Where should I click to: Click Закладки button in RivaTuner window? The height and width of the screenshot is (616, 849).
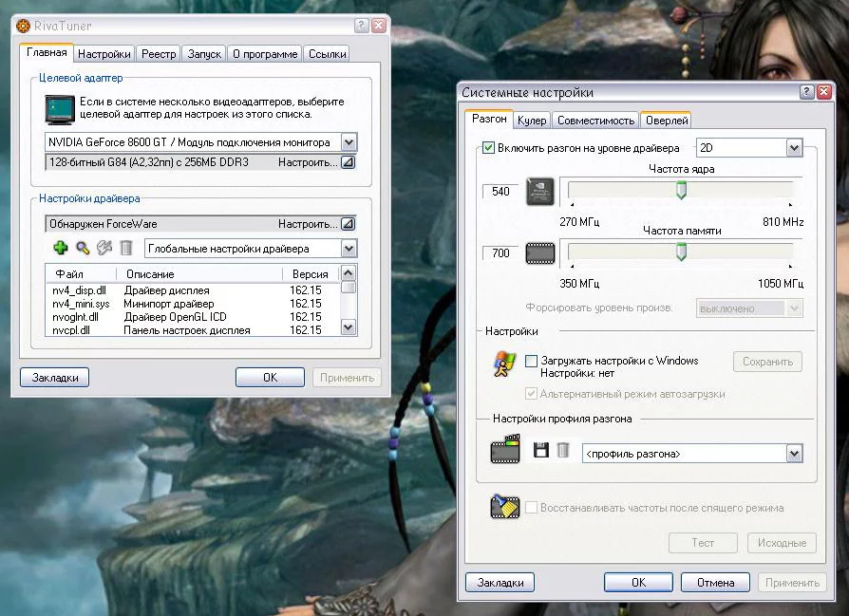[55, 377]
